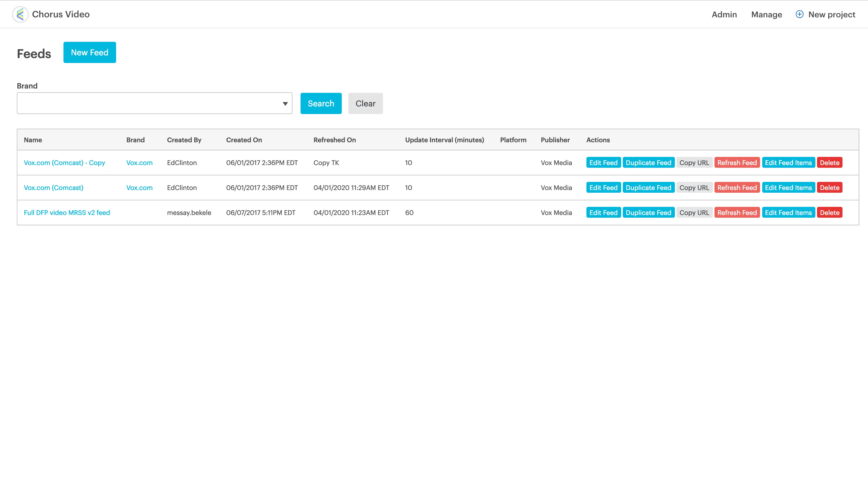Select Vox Media publisher in Full DFP row
The width and height of the screenshot is (868, 487).
click(x=556, y=213)
